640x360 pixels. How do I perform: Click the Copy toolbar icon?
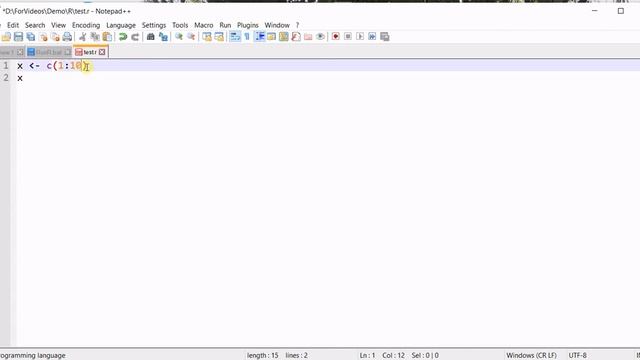[x=95, y=37]
